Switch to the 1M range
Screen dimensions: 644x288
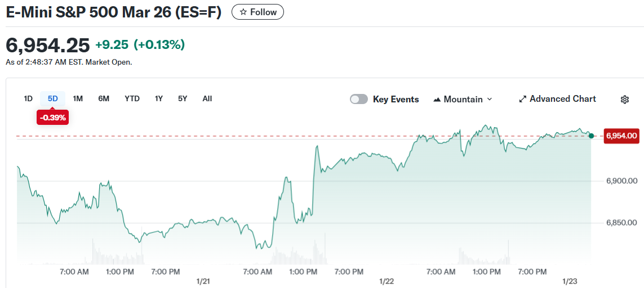(78, 98)
